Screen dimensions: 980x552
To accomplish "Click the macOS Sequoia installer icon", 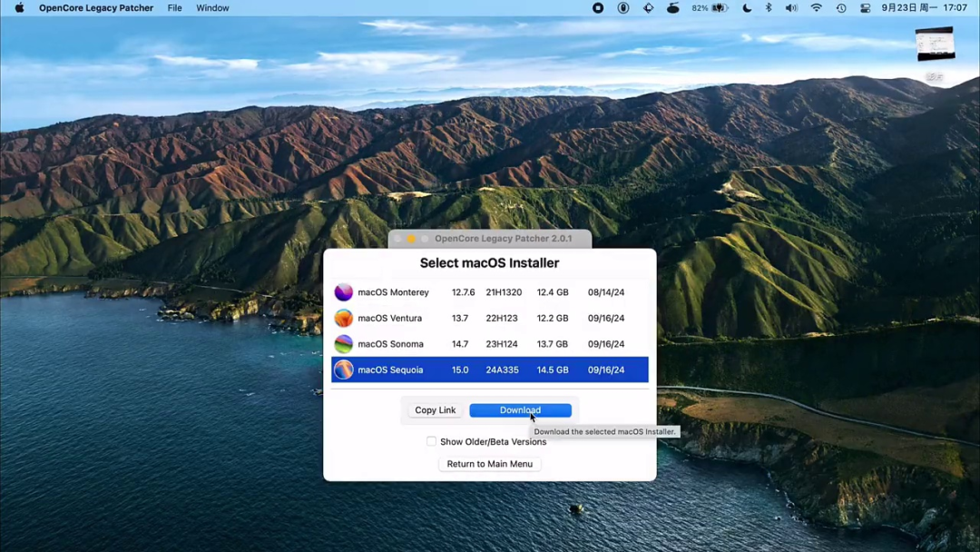I will pyautogui.click(x=343, y=370).
